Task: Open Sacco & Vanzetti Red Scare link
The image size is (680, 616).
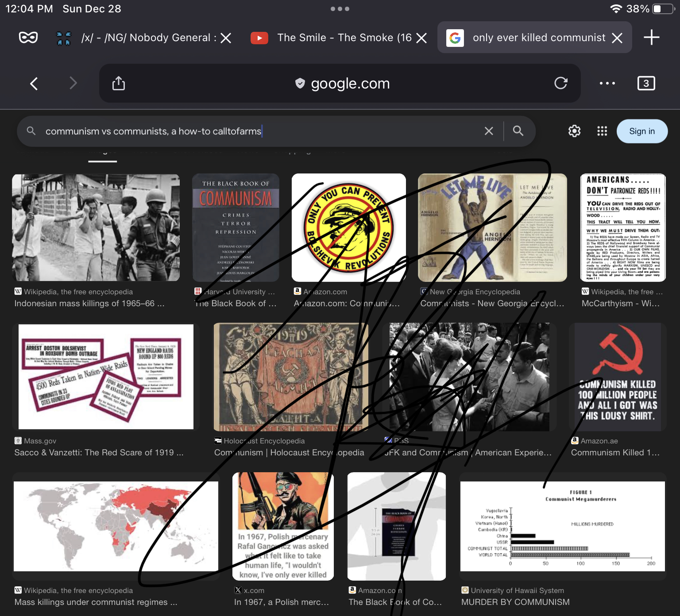Action: tap(99, 453)
